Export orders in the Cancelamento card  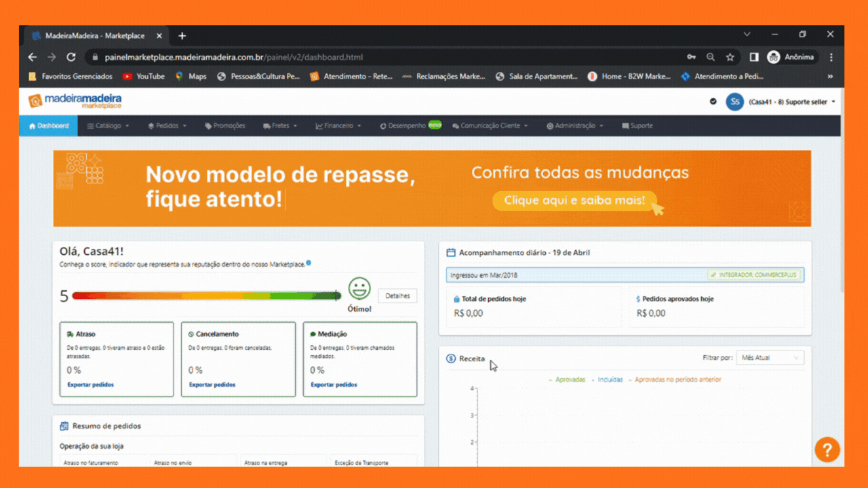[212, 385]
